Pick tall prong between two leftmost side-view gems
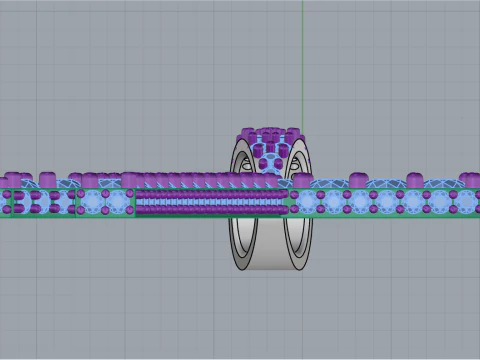 tap(47, 180)
